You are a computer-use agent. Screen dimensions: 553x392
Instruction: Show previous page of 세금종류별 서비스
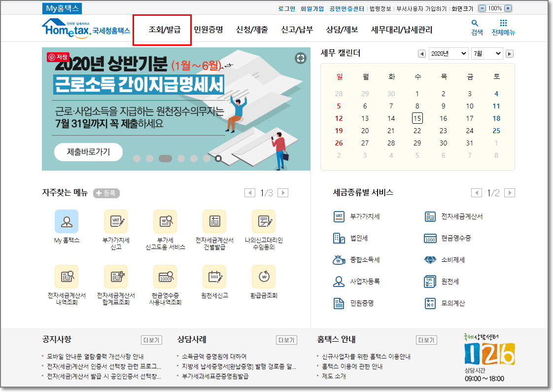(x=477, y=193)
